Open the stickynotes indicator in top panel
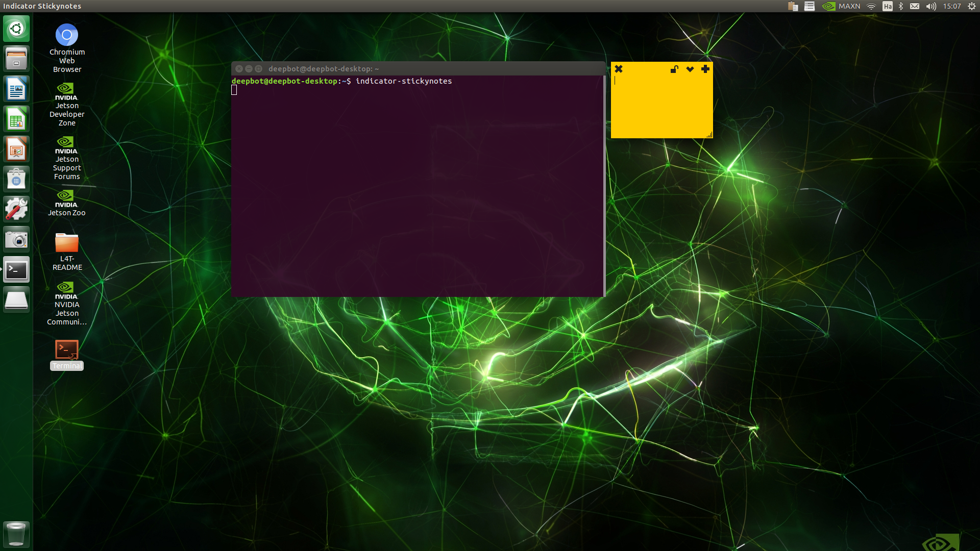Screen dimensions: 980x551 pos(810,6)
